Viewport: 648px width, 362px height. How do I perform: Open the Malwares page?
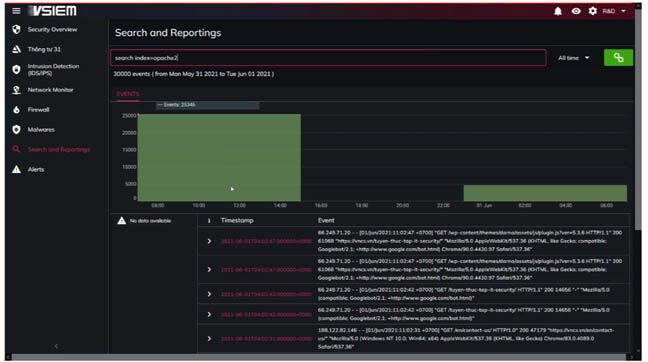click(41, 129)
